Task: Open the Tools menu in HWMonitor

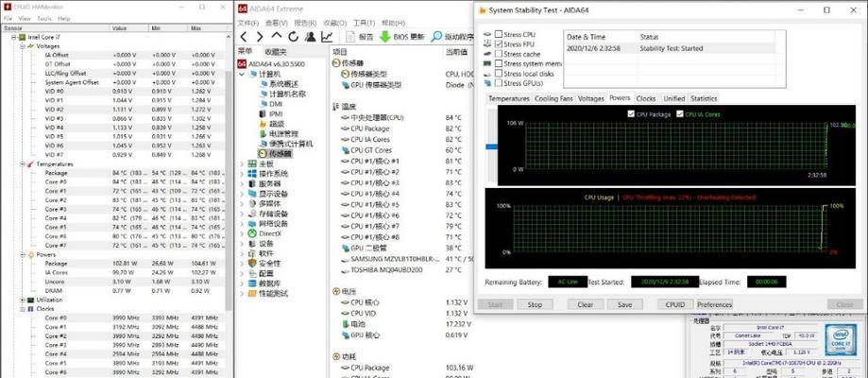Action: [x=44, y=18]
